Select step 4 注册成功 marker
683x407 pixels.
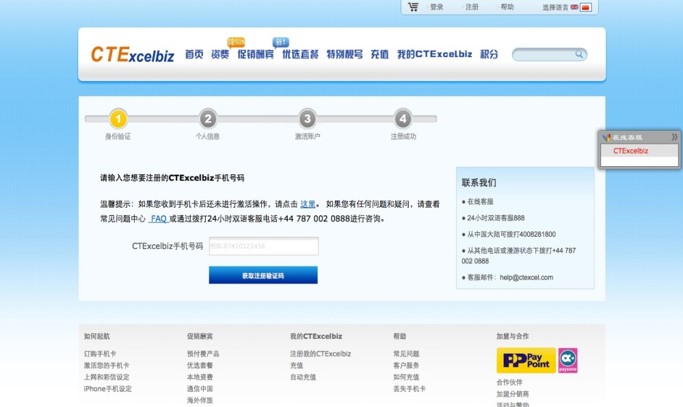point(403,119)
